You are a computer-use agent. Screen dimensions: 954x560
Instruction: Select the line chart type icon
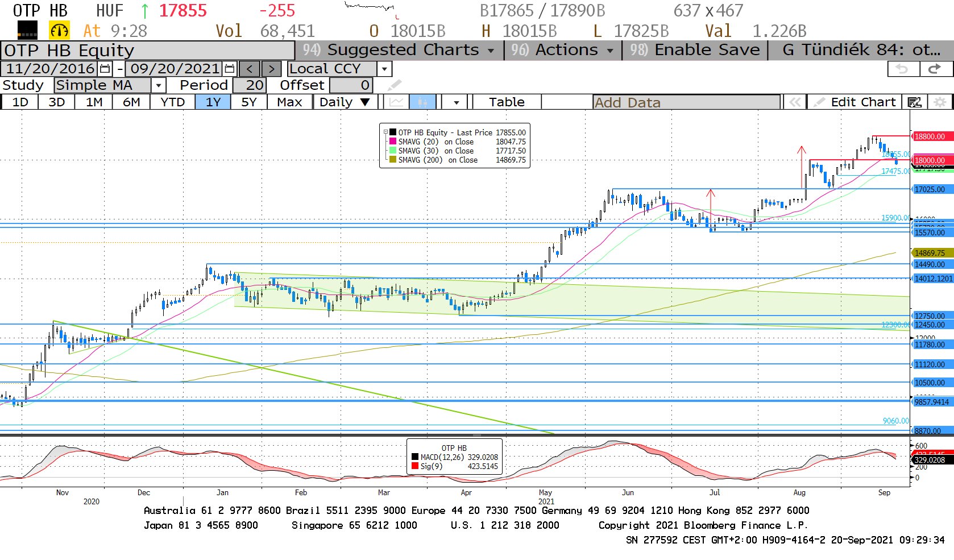point(396,102)
